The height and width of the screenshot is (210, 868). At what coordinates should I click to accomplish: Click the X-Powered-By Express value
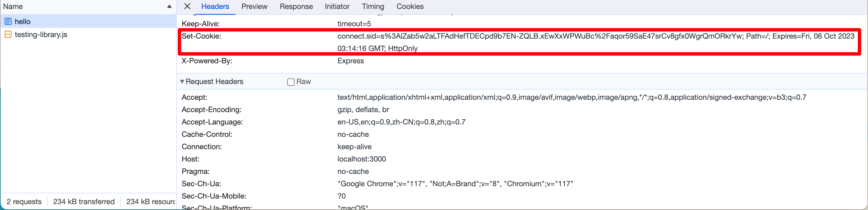pos(351,61)
